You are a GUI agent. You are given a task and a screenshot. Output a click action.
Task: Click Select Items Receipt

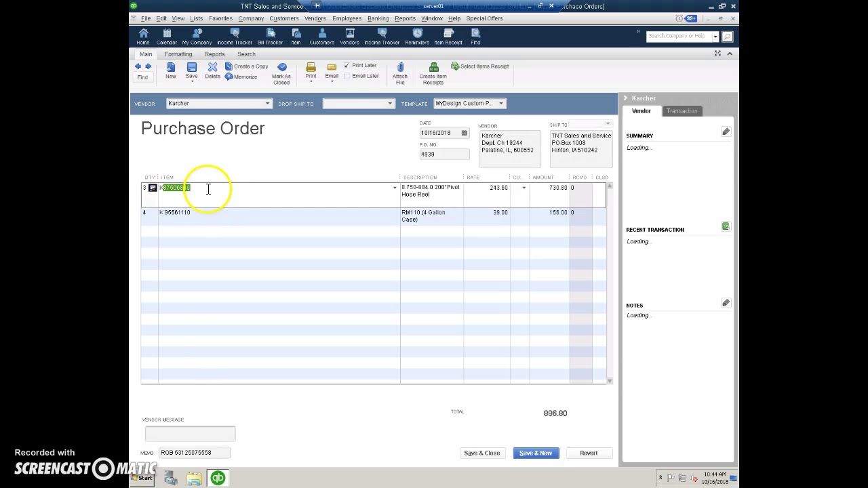479,66
